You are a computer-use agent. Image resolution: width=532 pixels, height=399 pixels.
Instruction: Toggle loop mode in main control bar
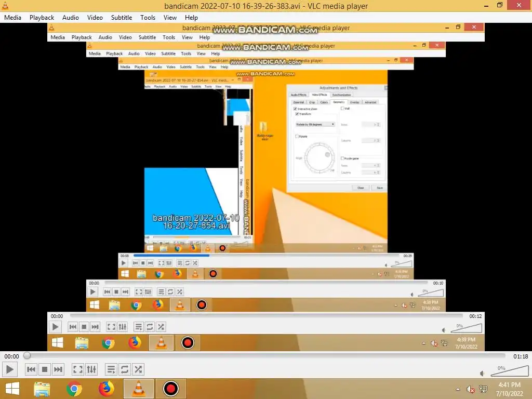click(x=125, y=369)
